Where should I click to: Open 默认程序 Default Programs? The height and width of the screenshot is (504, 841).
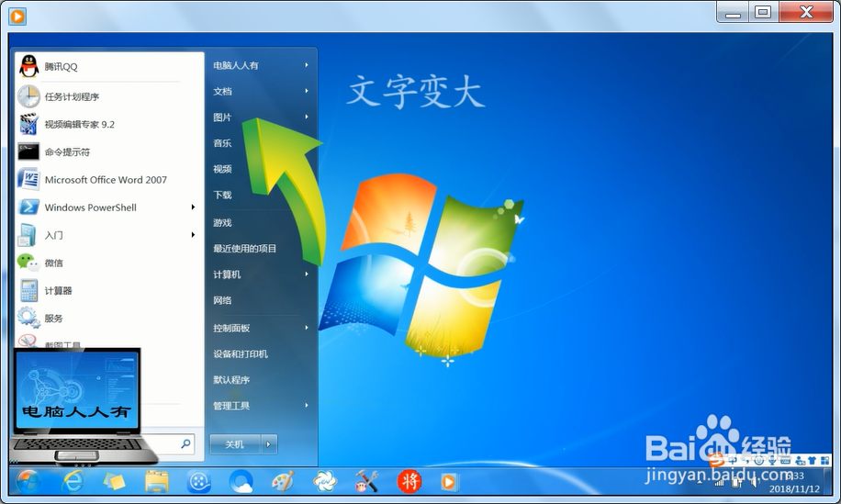click(231, 380)
